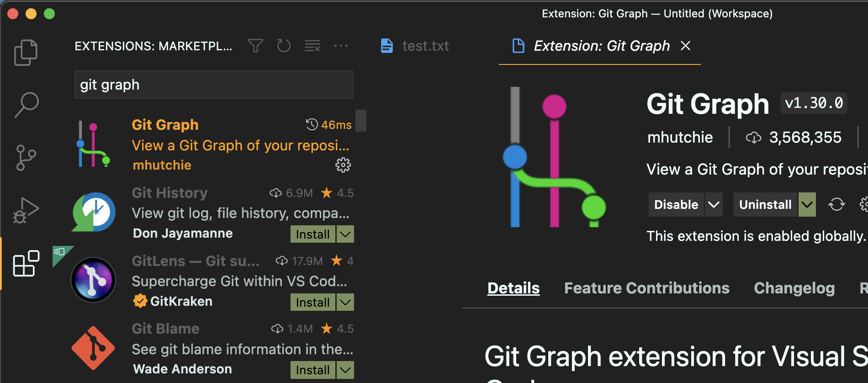
Task: Open the Explorer view in activity bar
Action: click(x=26, y=52)
